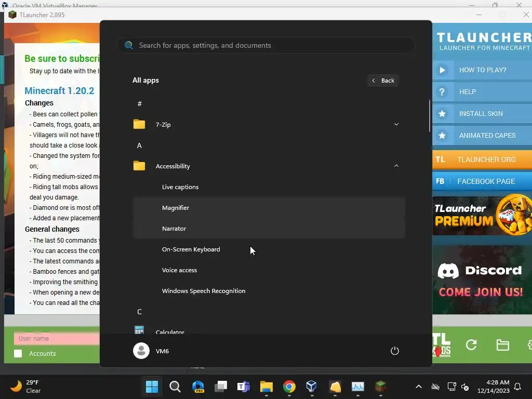This screenshot has width=532, height=399.
Task: Click the TL Mods icon
Action: [x=442, y=345]
